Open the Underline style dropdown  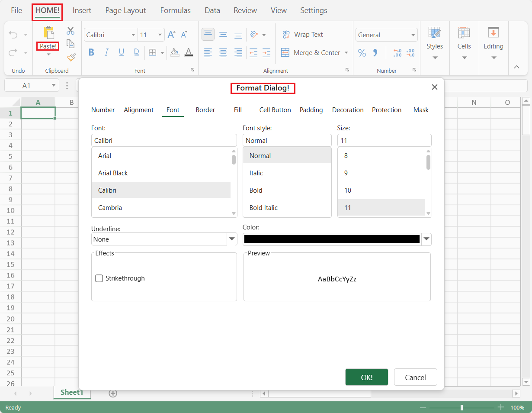232,239
